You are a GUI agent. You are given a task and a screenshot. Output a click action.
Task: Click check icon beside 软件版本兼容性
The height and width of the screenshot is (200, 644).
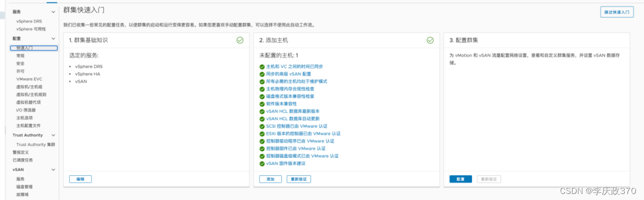tap(262, 104)
